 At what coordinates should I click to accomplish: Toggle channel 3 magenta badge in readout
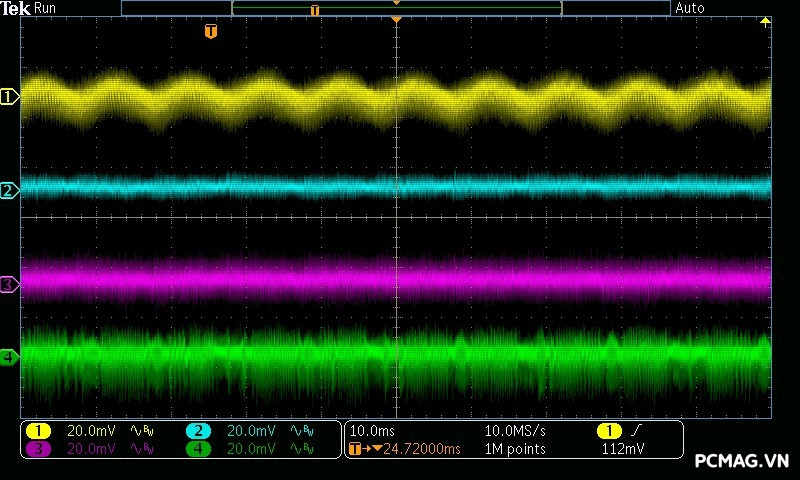tap(38, 449)
